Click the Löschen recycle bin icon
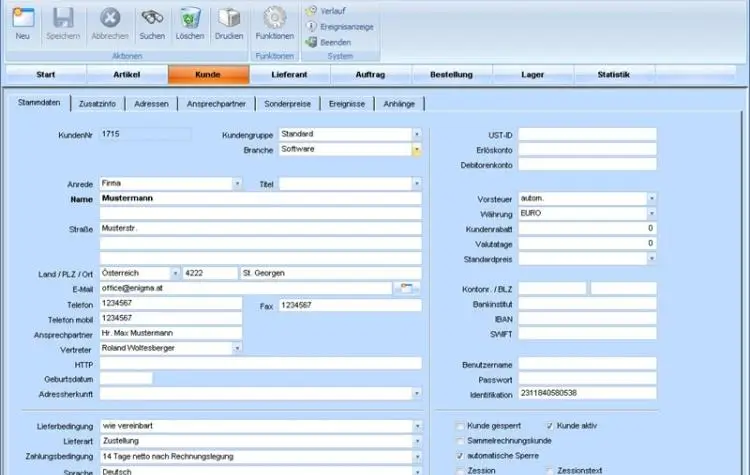750x475 pixels. click(x=189, y=18)
